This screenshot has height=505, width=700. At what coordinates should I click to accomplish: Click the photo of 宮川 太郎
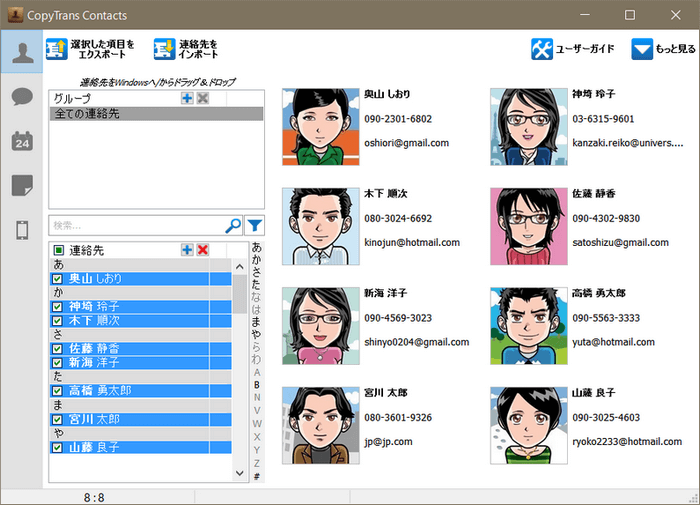point(321,426)
